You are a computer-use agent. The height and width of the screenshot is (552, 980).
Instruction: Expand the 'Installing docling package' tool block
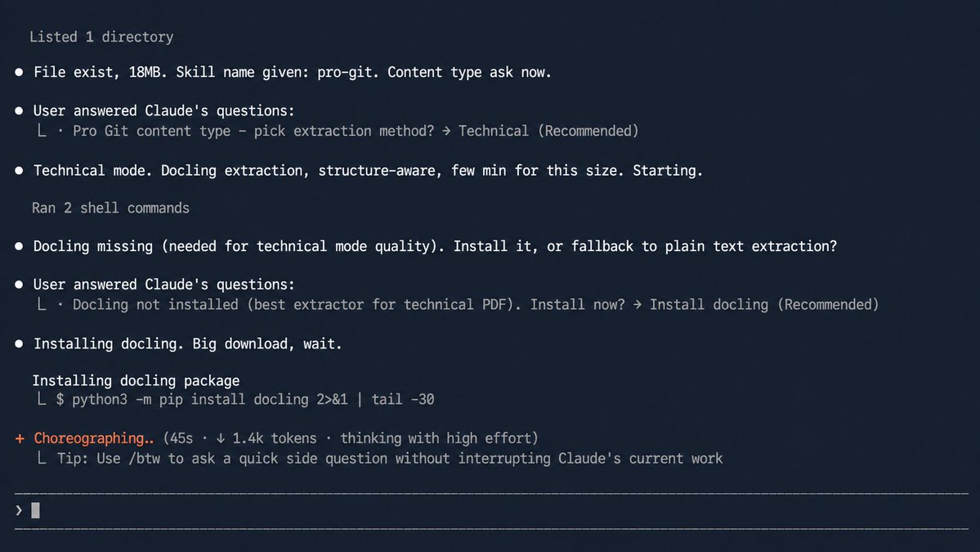(136, 381)
